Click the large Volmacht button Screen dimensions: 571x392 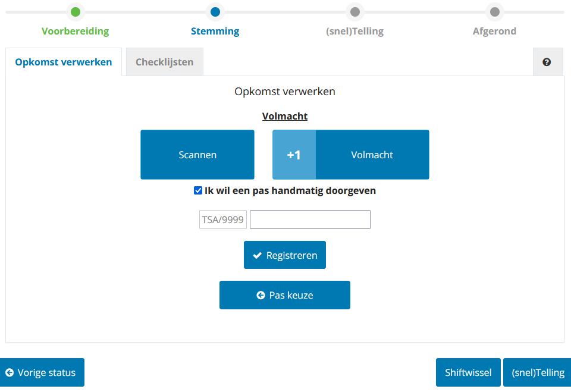pos(372,155)
